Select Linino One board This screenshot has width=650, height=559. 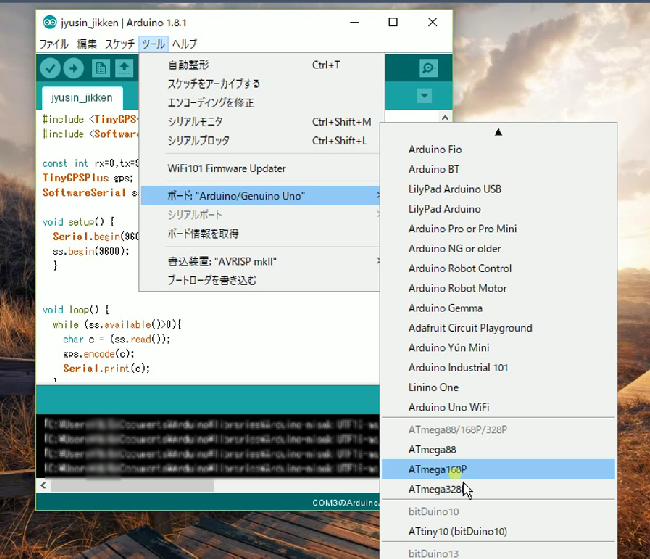pyautogui.click(x=498, y=387)
